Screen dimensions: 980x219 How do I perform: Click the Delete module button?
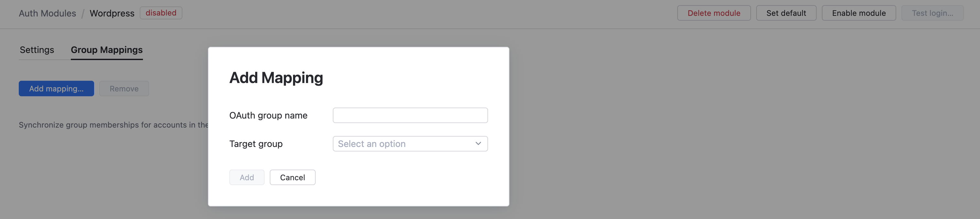tap(714, 13)
